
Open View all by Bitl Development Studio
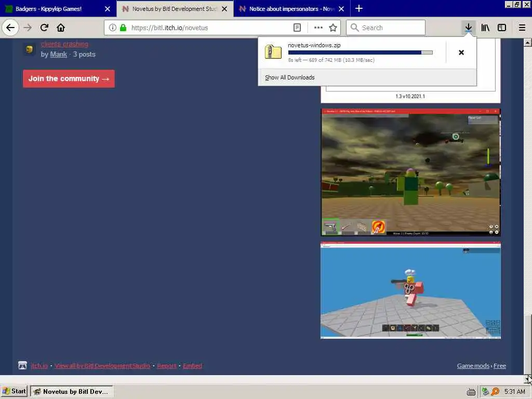(x=102, y=366)
